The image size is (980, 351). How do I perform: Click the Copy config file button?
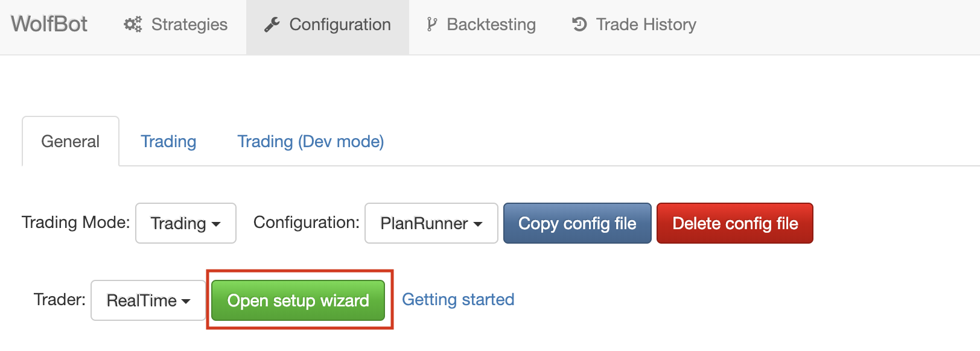(577, 223)
